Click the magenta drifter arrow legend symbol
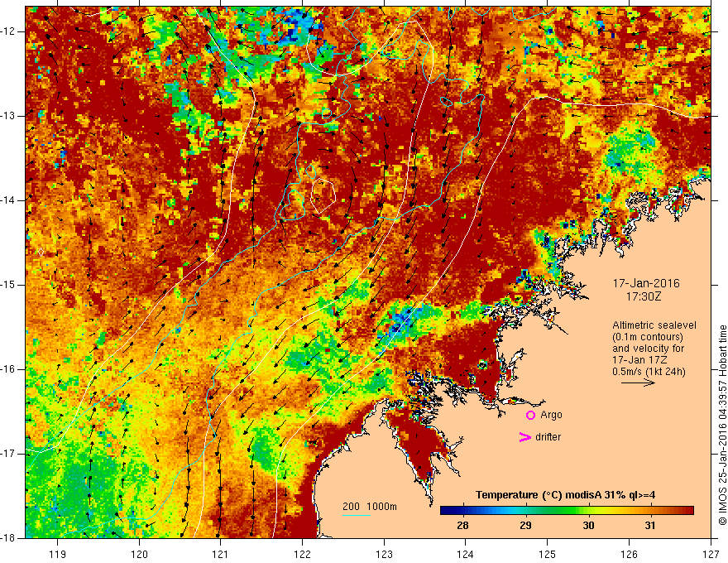The width and height of the screenshot is (728, 563). point(524,436)
